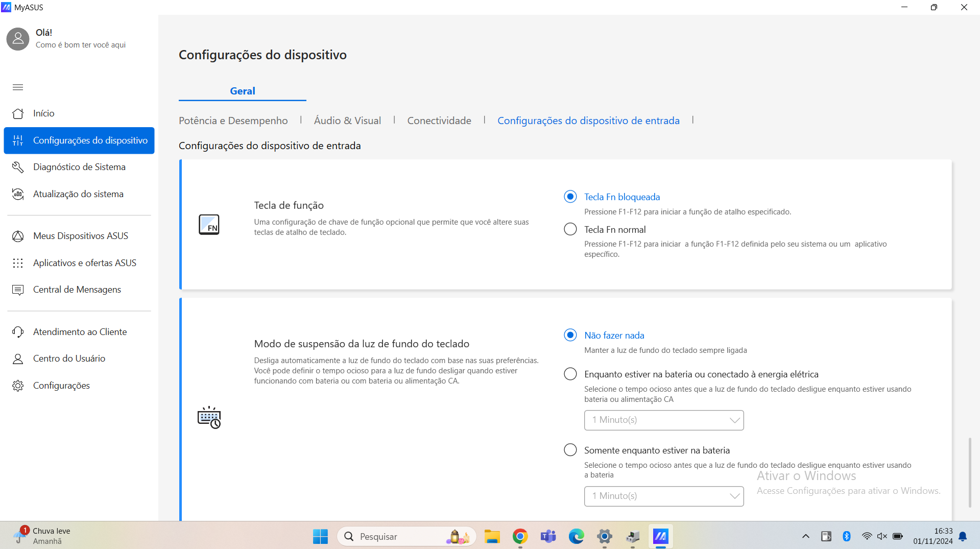
Task: Open Microsoft Teams from taskbar
Action: [x=548, y=536]
